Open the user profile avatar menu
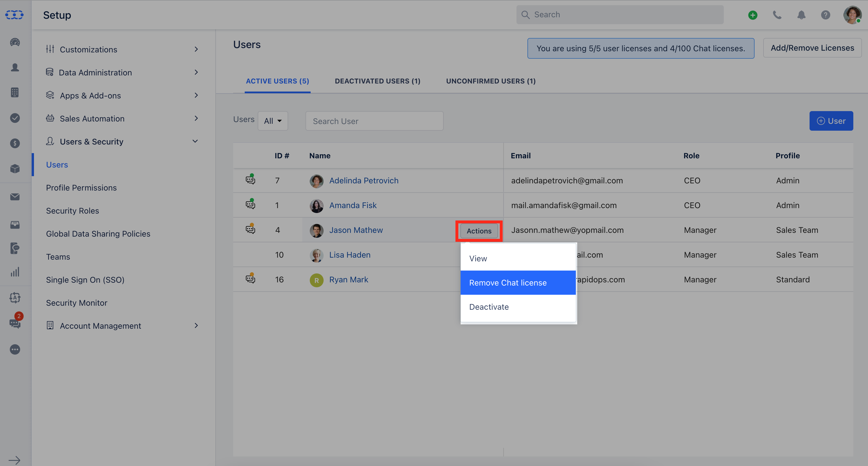 point(852,15)
